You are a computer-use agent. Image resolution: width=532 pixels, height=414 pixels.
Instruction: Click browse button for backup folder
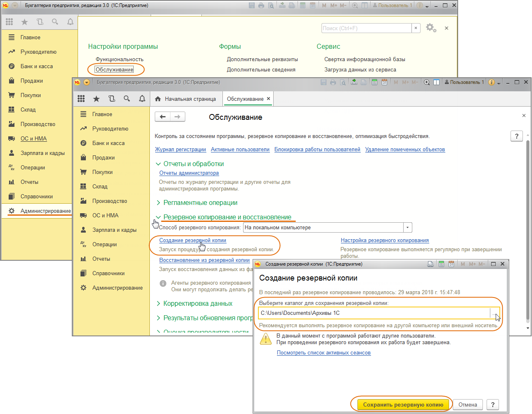coord(494,313)
